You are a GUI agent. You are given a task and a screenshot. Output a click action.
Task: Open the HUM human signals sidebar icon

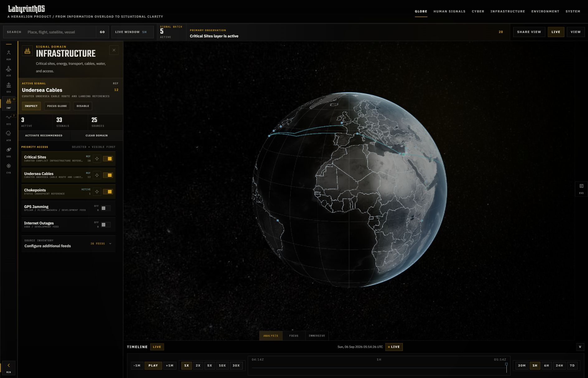coord(9,55)
